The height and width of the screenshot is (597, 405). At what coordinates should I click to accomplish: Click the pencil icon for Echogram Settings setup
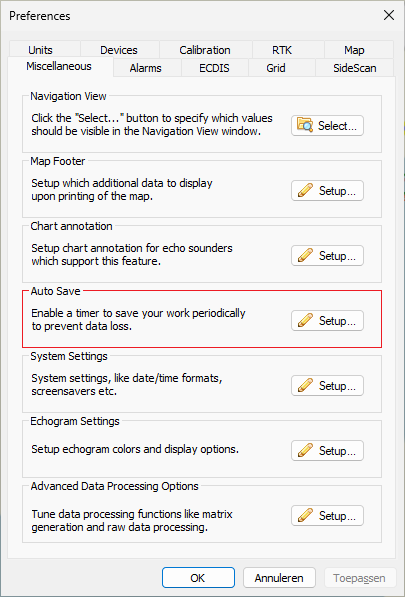306,451
